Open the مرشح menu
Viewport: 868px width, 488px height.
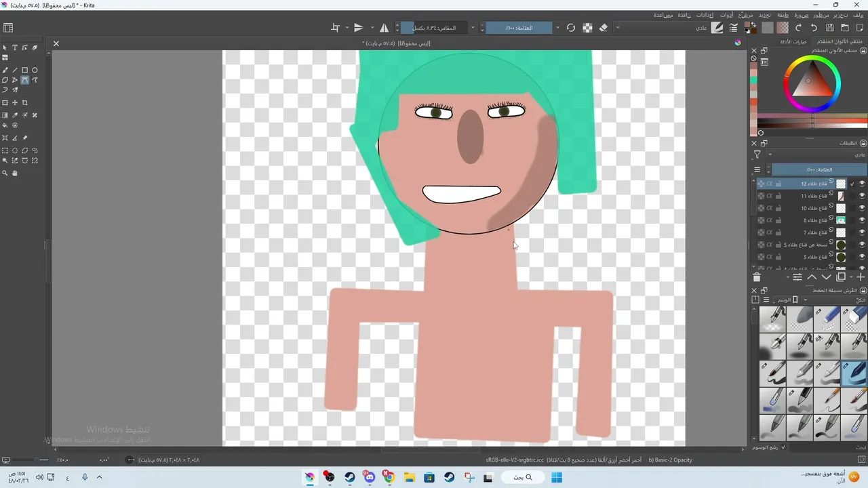pyautogui.click(x=745, y=15)
